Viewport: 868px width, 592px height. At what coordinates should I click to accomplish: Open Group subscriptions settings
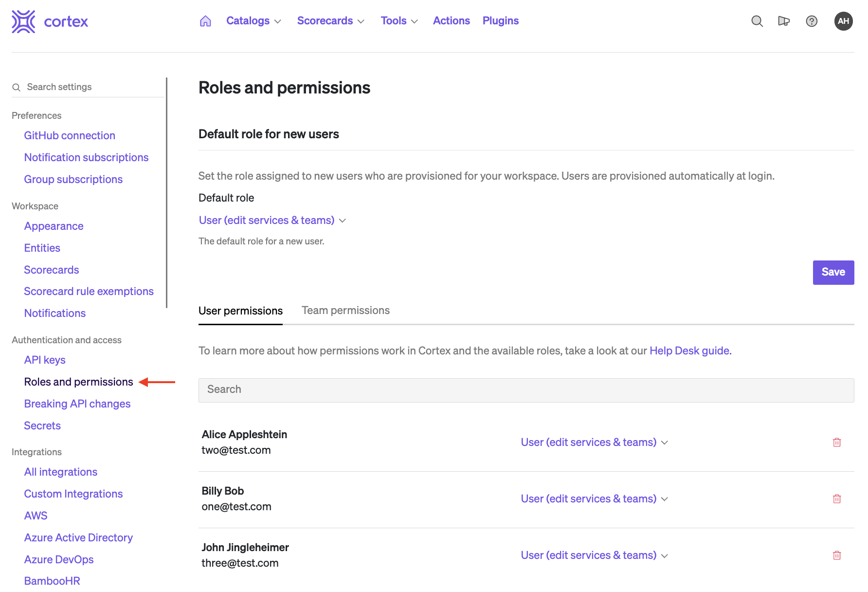tap(73, 179)
